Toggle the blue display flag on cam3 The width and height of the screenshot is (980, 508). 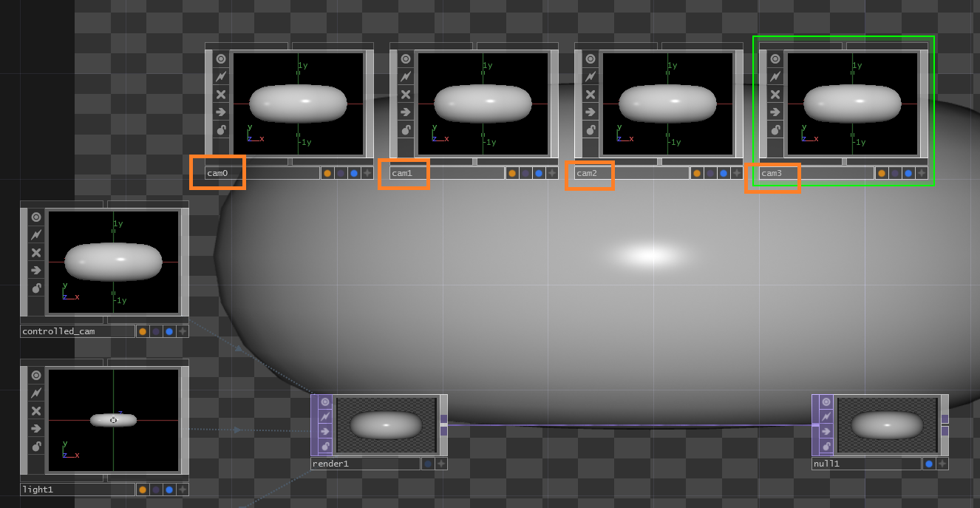tap(908, 173)
